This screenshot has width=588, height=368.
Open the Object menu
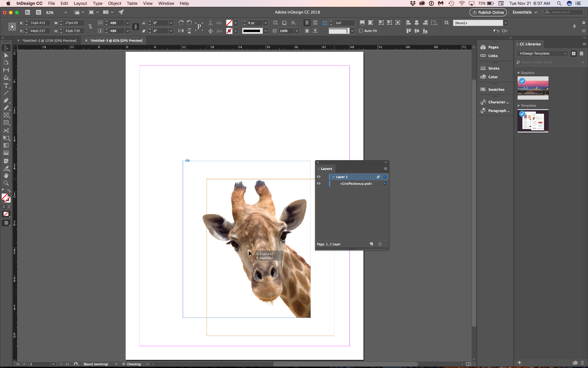(x=114, y=3)
